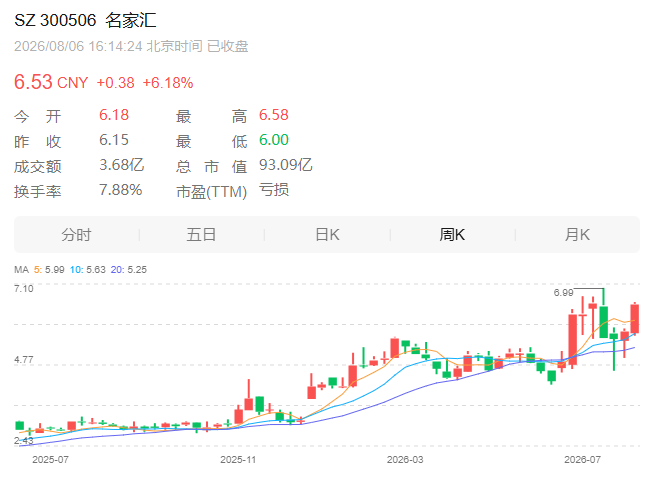The image size is (655, 477).
Task: Click the 6.99 peak price marker
Action: [564, 293]
